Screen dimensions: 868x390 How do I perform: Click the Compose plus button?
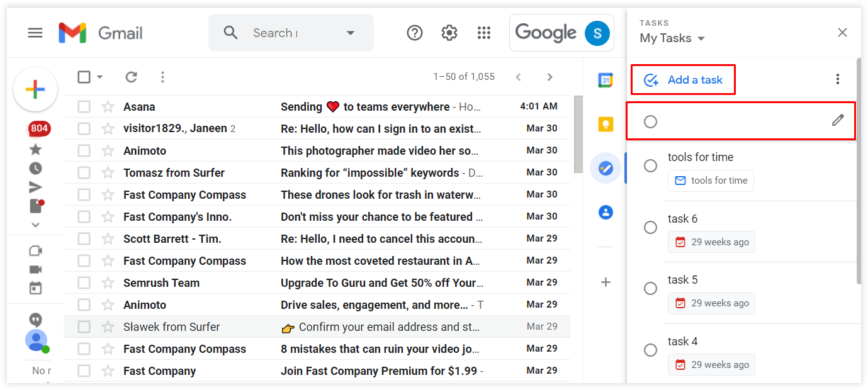(x=35, y=89)
